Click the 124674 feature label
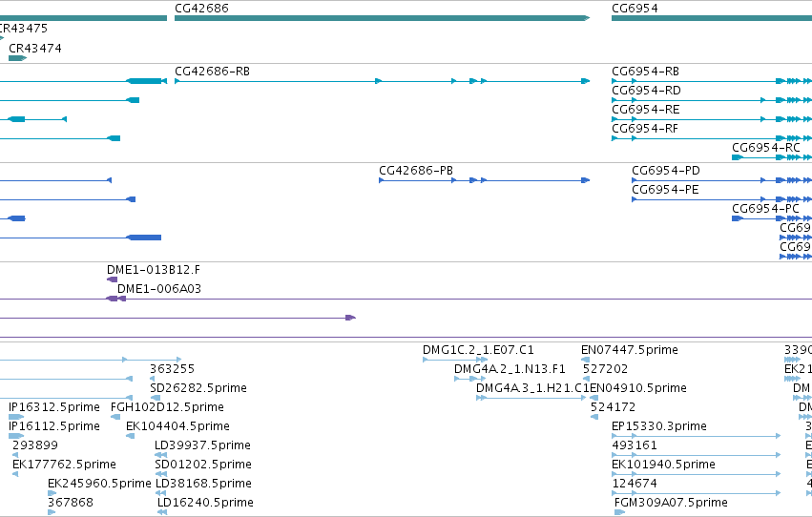Viewport: 812px width, 517px height. click(635, 485)
